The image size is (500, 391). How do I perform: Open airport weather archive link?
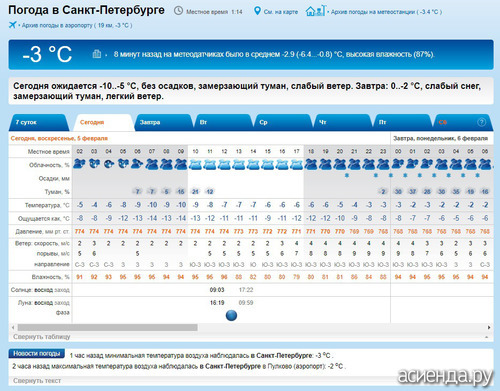pyautogui.click(x=77, y=25)
